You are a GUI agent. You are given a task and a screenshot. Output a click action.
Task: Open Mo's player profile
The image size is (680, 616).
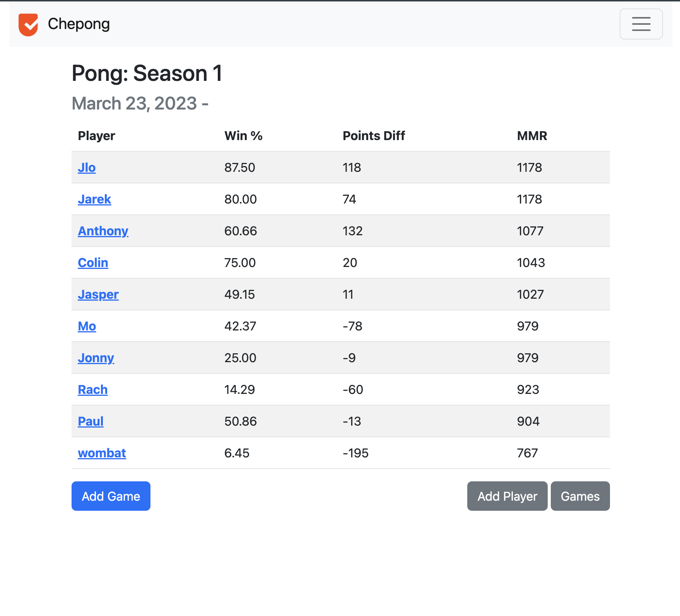(x=87, y=326)
